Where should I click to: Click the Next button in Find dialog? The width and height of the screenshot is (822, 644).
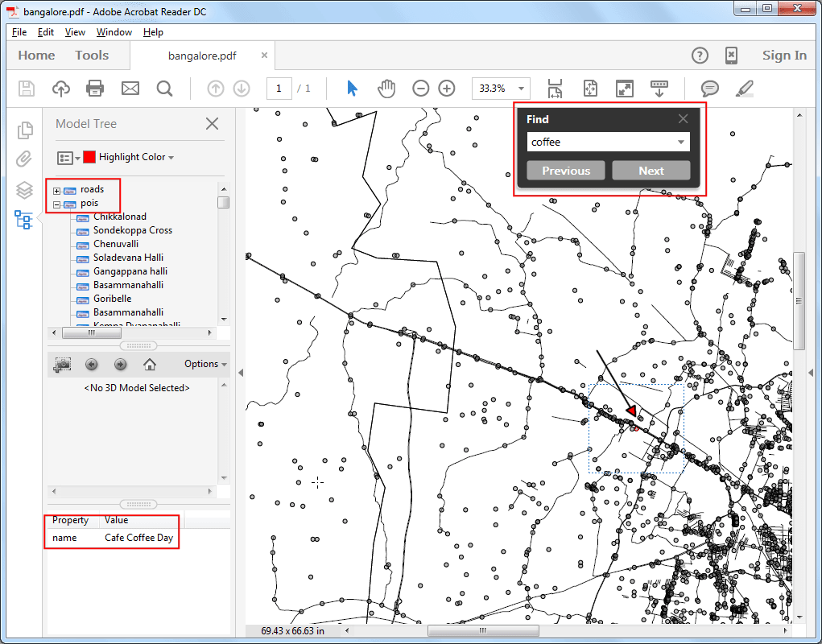pyautogui.click(x=651, y=170)
